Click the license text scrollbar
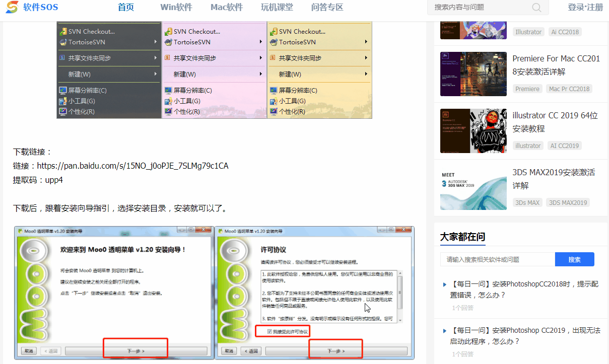 click(x=400, y=296)
